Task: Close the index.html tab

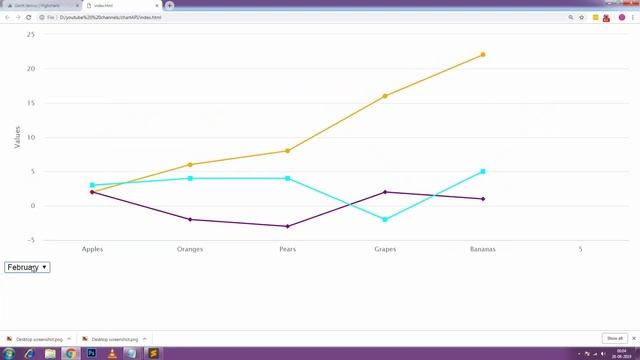Action: click(x=157, y=6)
